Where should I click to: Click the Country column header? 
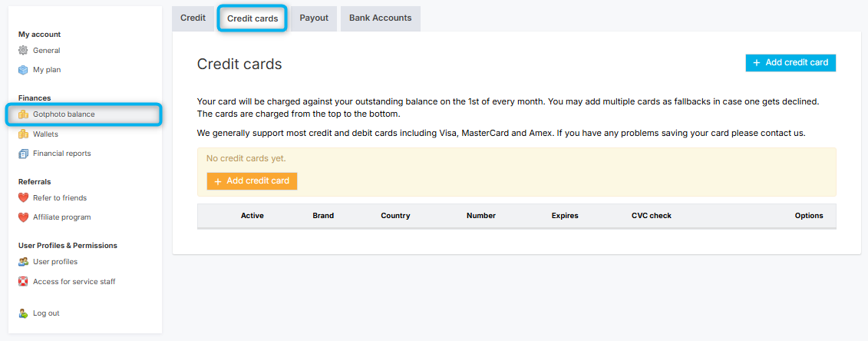tap(395, 216)
